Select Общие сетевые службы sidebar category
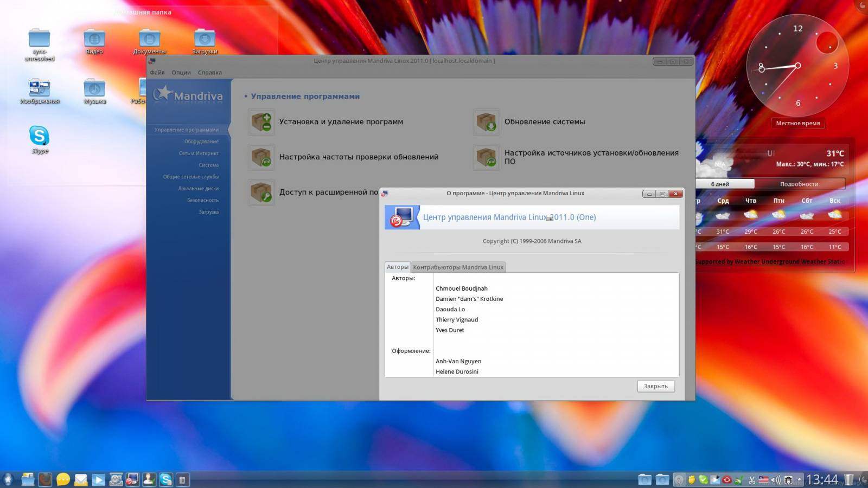Image resolution: width=868 pixels, height=488 pixels. (191, 177)
